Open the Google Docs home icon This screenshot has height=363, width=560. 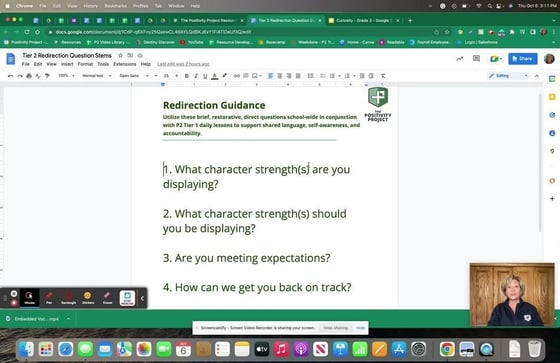pos(11,59)
